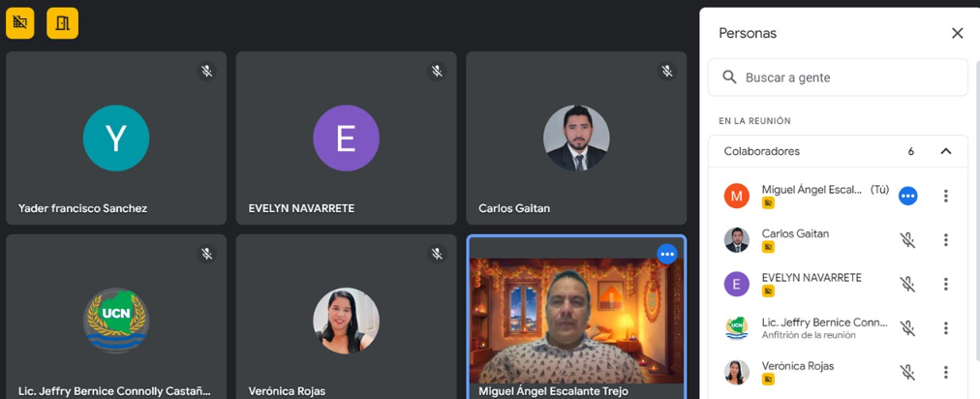Select Verónica Rojas video tile
Screen dimensions: 980x399
346,318
